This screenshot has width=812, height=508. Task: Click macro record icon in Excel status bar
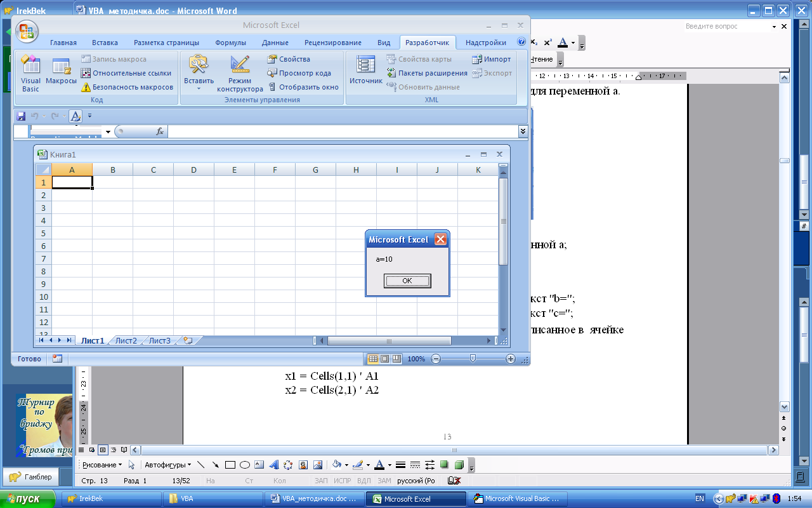(x=57, y=359)
